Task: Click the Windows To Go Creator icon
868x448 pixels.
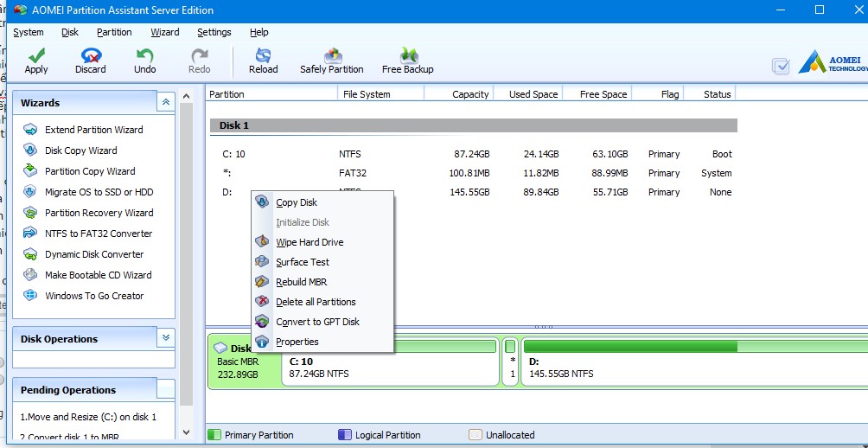Action: (x=30, y=296)
